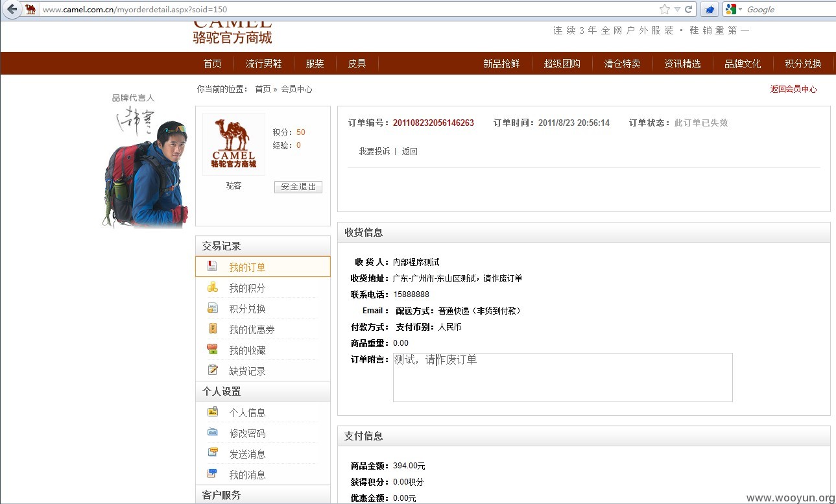The width and height of the screenshot is (836, 504).
Task: Open 我的消息 sidebar link
Action: pos(247,474)
